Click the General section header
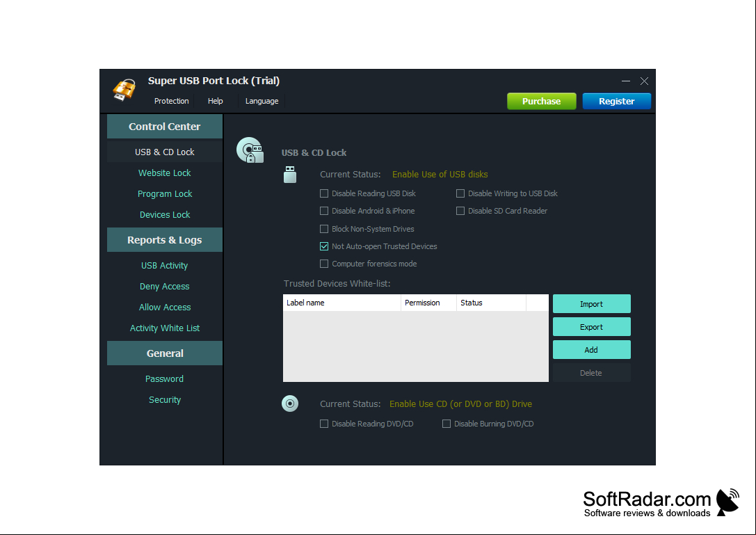The width and height of the screenshot is (756, 535). tap(164, 353)
